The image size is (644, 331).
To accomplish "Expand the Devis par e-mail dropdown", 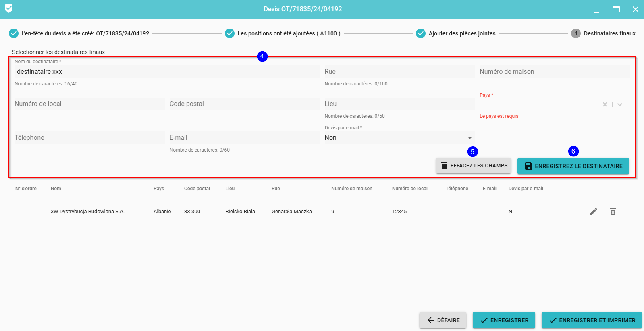I will pos(469,138).
